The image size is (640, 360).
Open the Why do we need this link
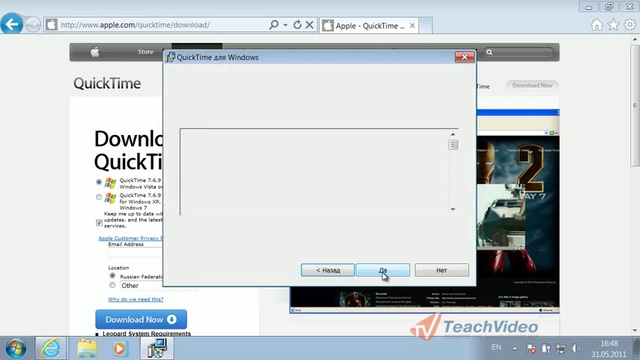point(136,299)
